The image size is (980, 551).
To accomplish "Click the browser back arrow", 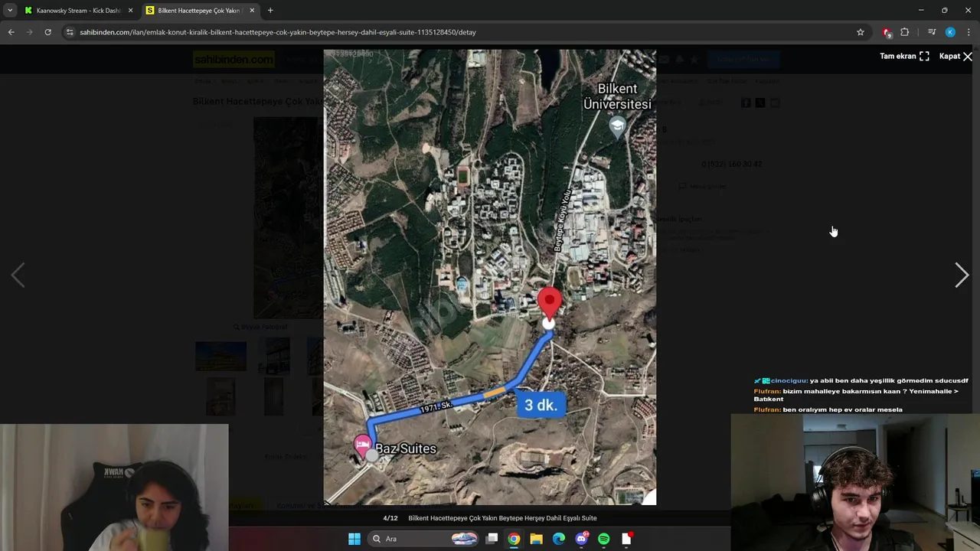I will pos(11,32).
